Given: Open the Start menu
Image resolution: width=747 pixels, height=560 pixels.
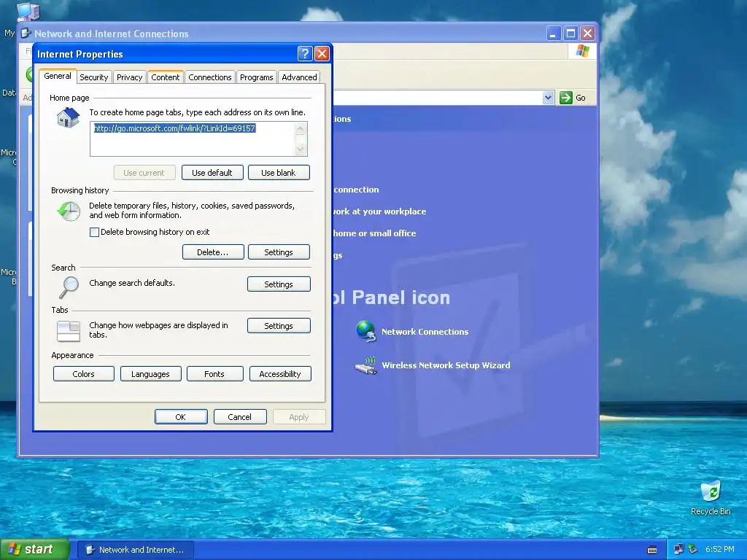Looking at the screenshot, I should [x=34, y=550].
